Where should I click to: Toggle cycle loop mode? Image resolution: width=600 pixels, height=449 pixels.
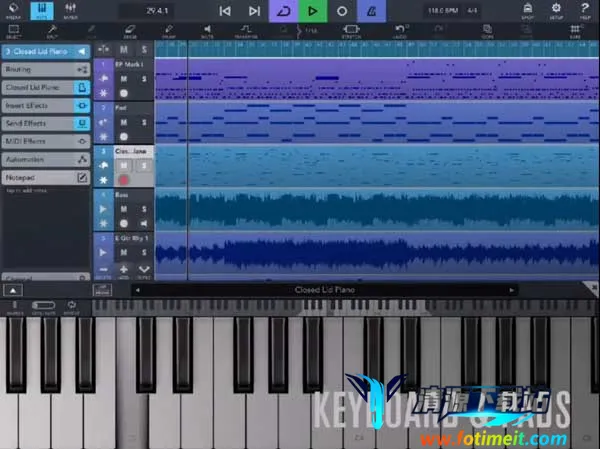pos(284,11)
